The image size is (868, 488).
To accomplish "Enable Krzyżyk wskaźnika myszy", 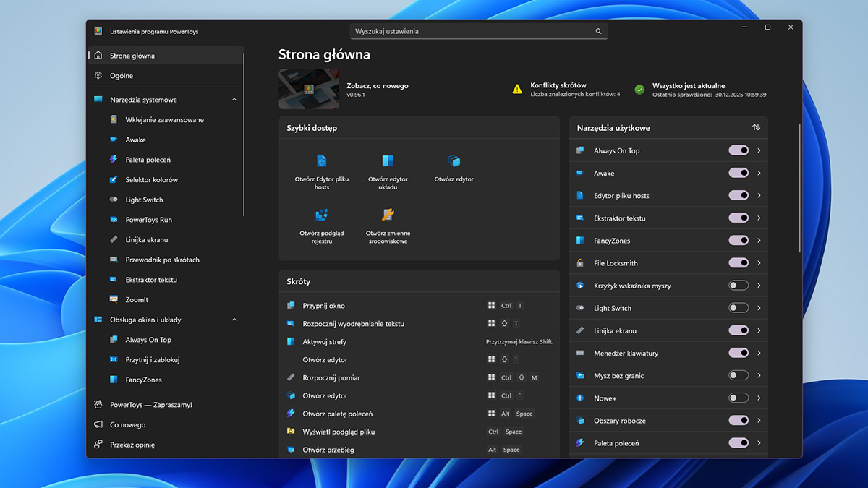I will 739,285.
